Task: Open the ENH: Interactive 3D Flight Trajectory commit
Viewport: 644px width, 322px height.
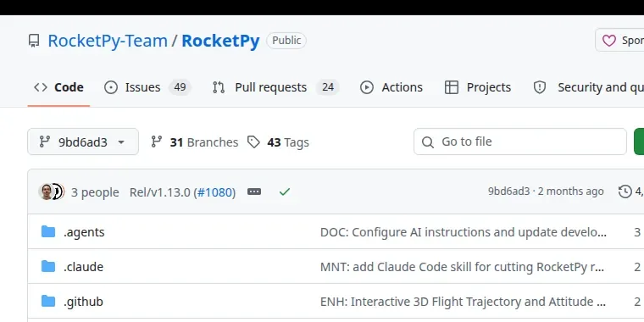Action: [x=463, y=302]
